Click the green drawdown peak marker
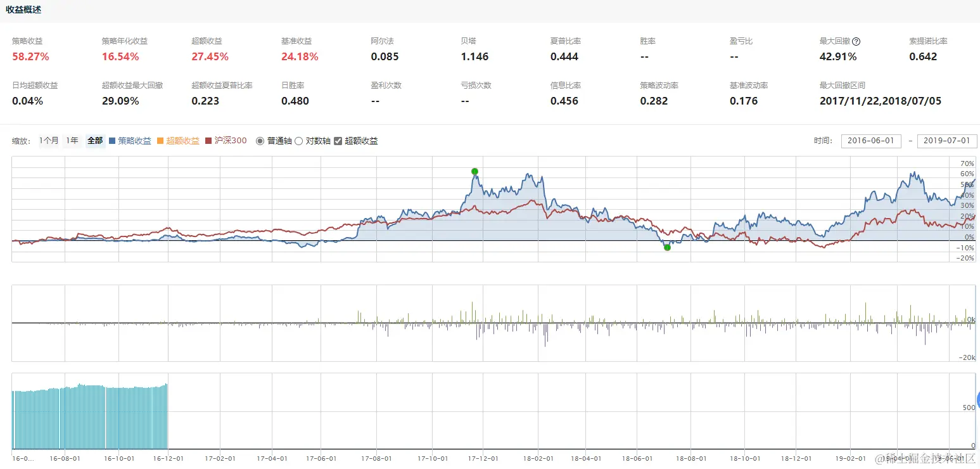 tap(474, 171)
